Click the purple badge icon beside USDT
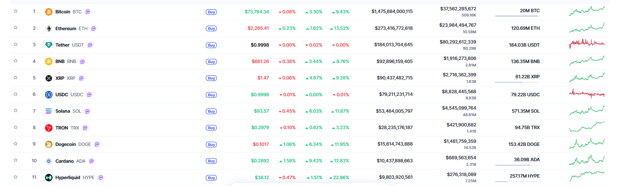 (x=90, y=45)
